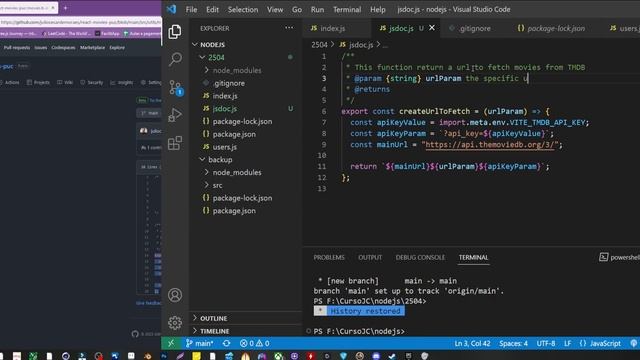Synchronize changes icon in status bar
This screenshot has width=640, height=360.
(x=227, y=343)
